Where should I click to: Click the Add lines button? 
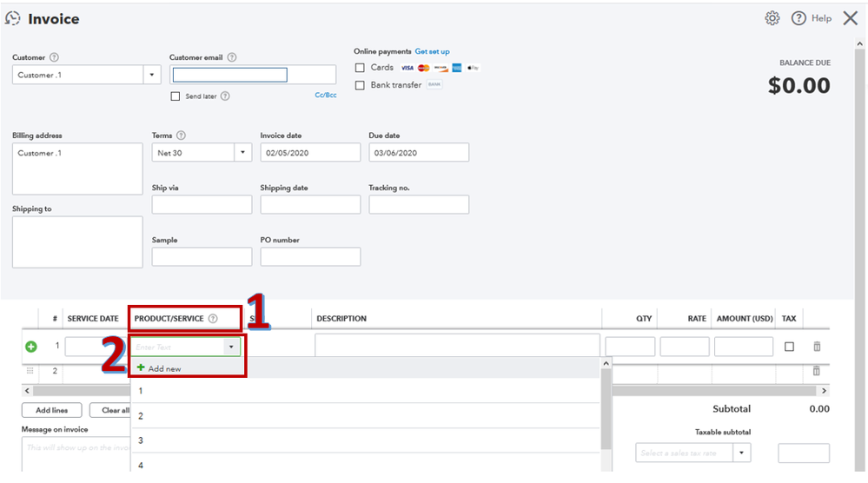click(51, 410)
